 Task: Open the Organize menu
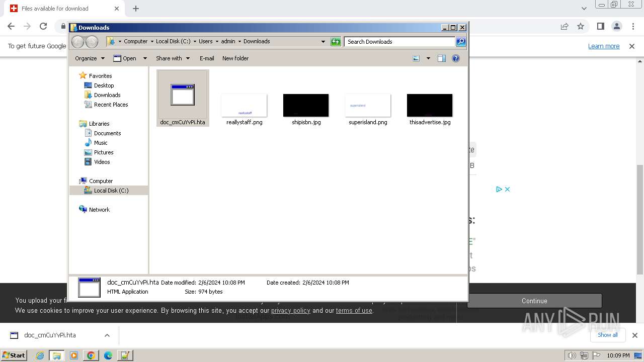(90, 58)
